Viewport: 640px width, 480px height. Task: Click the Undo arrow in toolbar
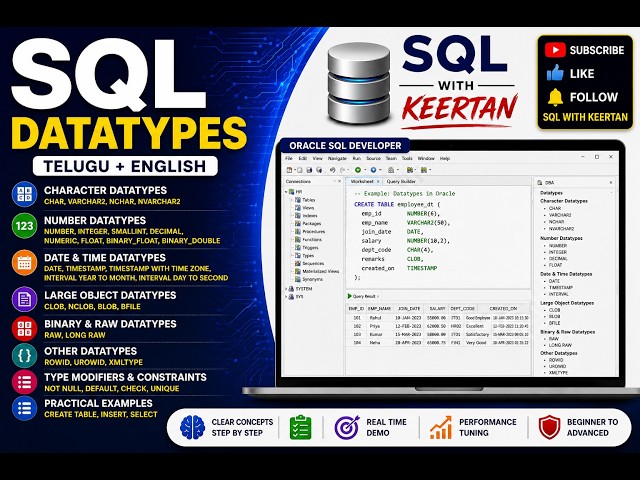(333, 170)
